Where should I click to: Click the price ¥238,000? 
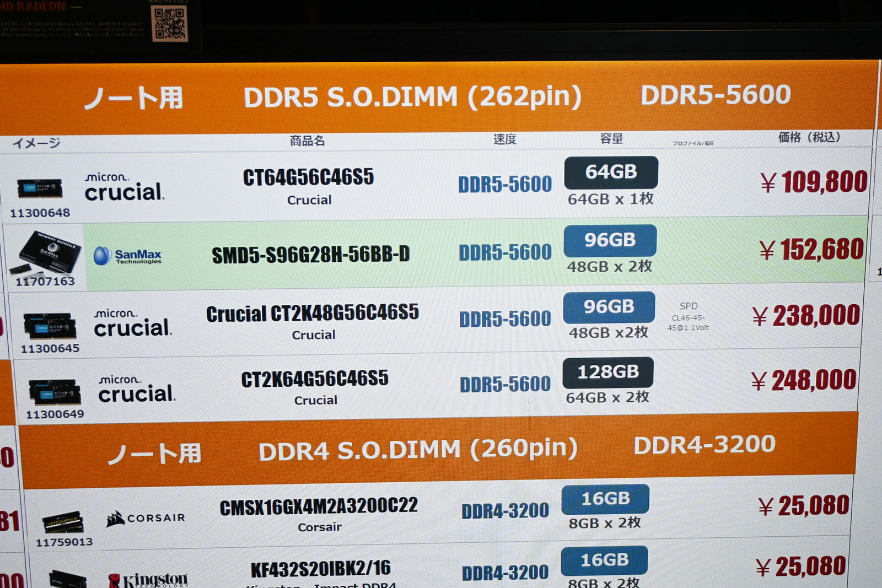coord(805,316)
